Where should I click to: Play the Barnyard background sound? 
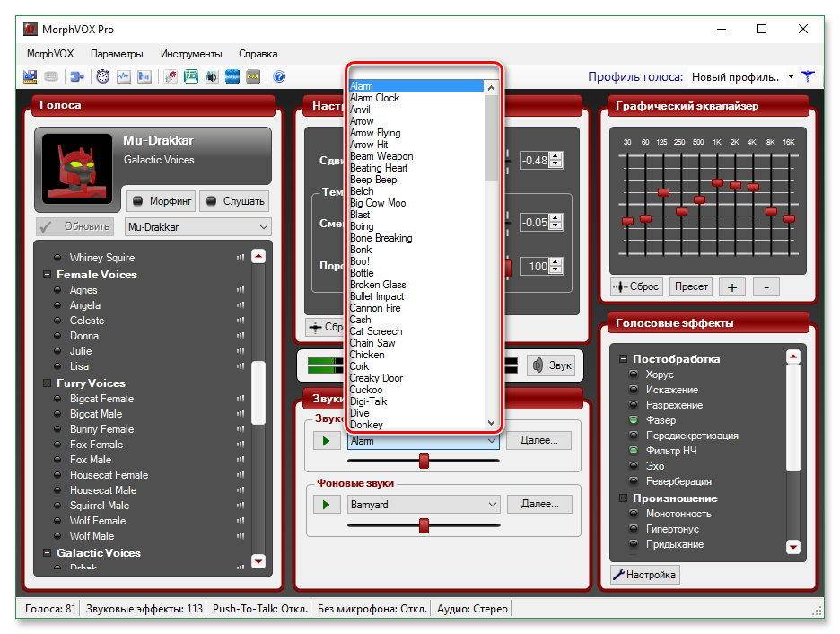point(327,505)
